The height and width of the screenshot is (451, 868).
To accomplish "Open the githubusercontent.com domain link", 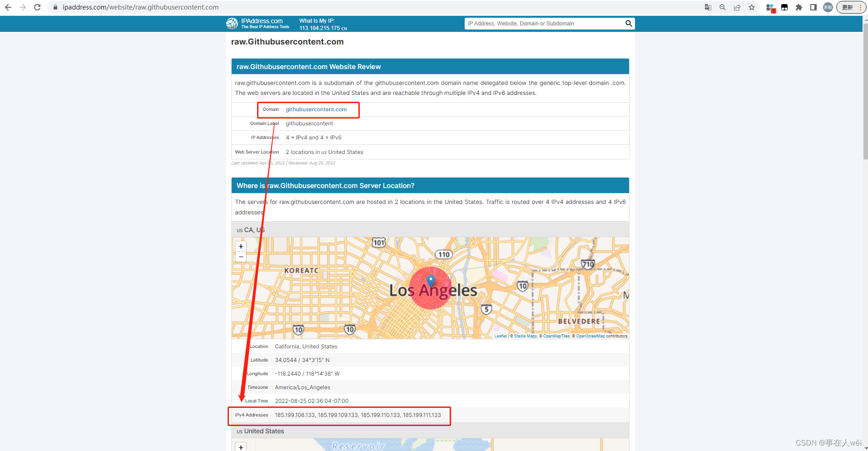I will 316,109.
